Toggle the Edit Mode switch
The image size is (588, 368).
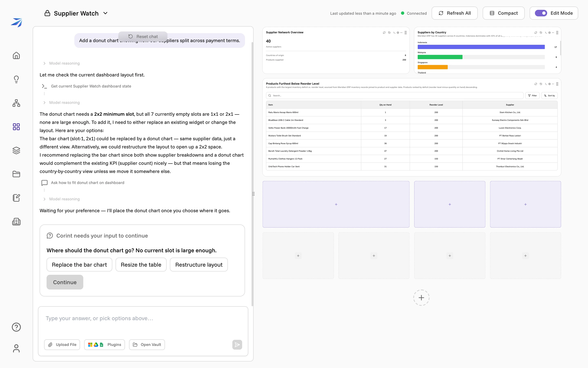(x=541, y=13)
